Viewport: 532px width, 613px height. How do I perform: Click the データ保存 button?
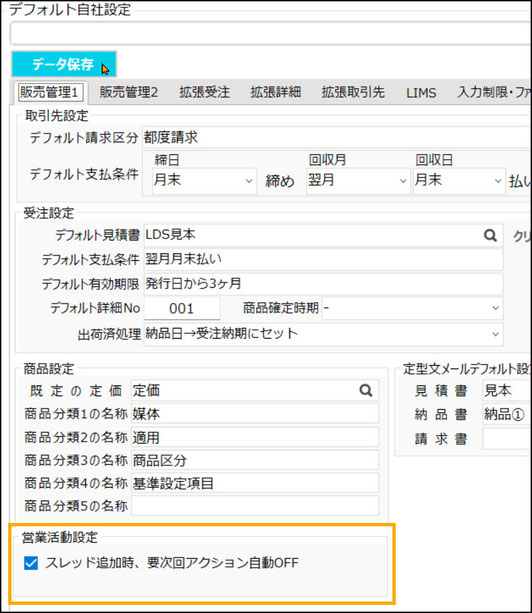(x=64, y=64)
